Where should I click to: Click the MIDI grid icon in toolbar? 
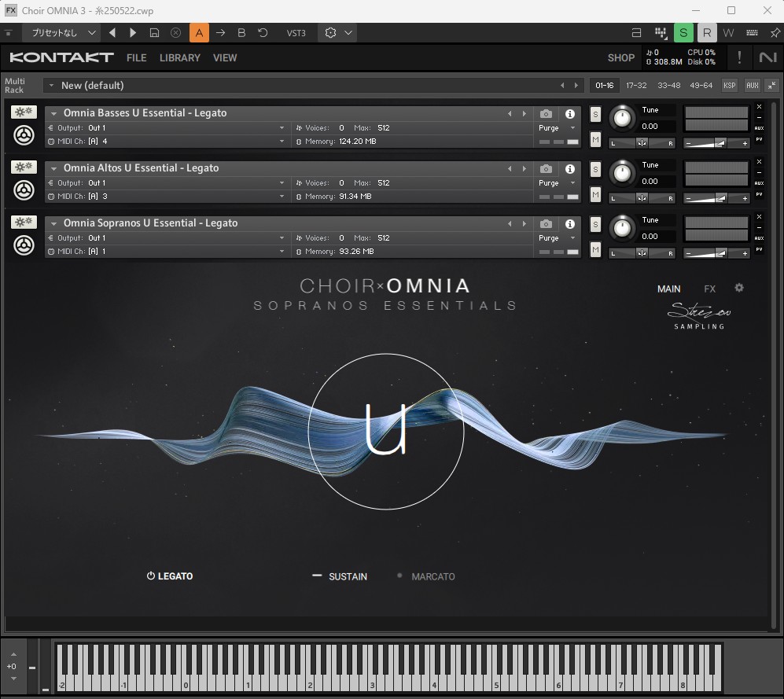[661, 33]
